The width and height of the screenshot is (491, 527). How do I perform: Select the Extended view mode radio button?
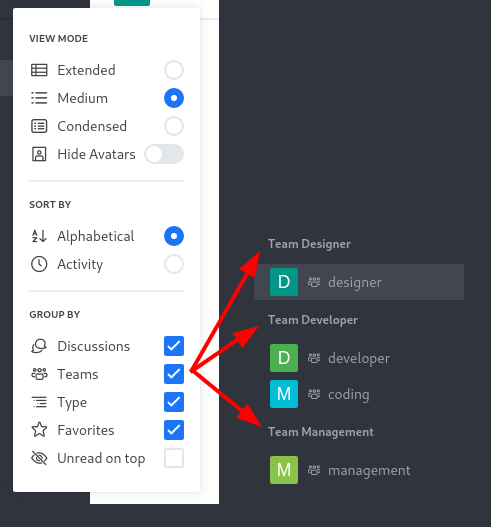click(x=174, y=70)
